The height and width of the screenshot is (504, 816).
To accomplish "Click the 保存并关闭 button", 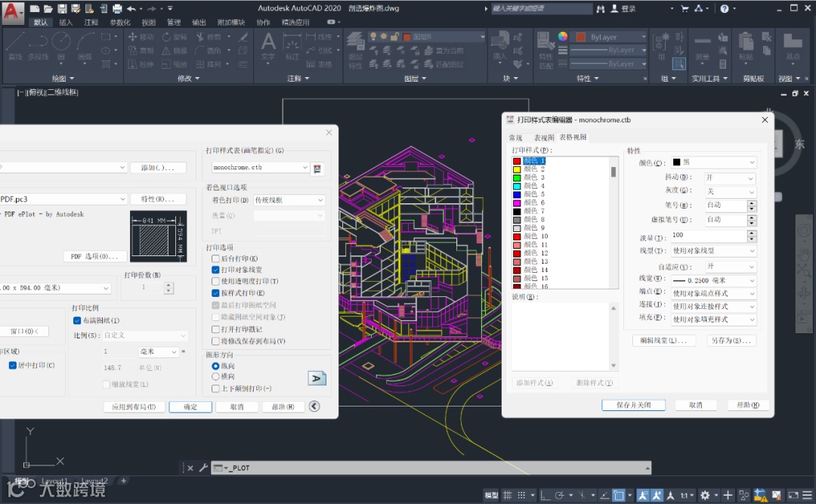I will pyautogui.click(x=633, y=405).
